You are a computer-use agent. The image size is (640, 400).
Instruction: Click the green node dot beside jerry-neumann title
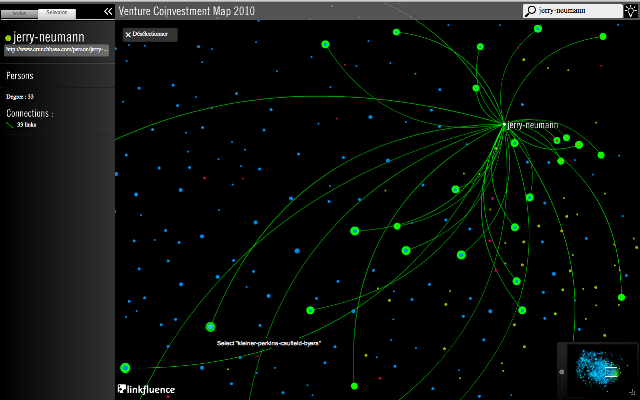8,38
